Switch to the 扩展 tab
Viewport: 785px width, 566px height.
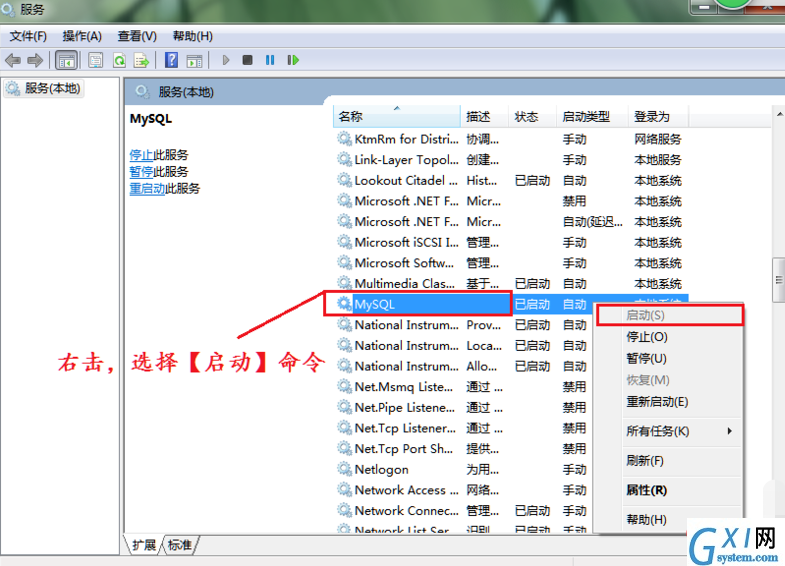tap(144, 544)
